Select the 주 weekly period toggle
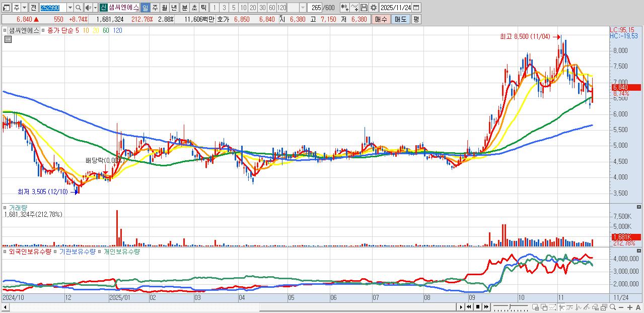Viewport: 644px width, 313px height. [155, 8]
